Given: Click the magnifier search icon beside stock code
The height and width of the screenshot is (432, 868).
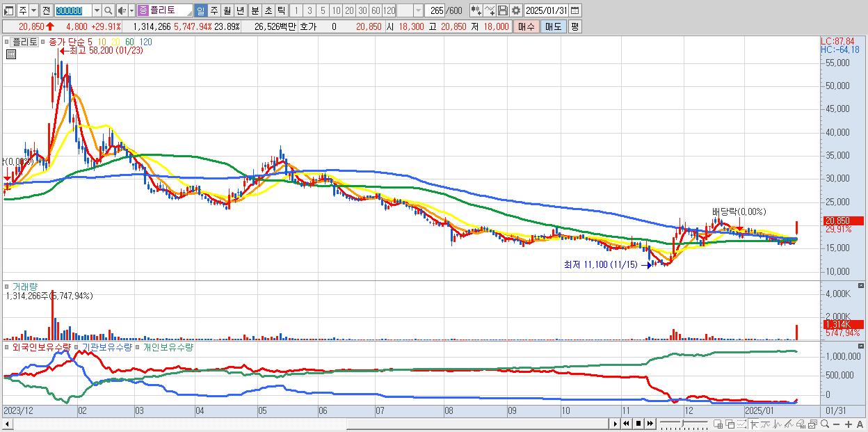Looking at the screenshot, I should (108, 11).
